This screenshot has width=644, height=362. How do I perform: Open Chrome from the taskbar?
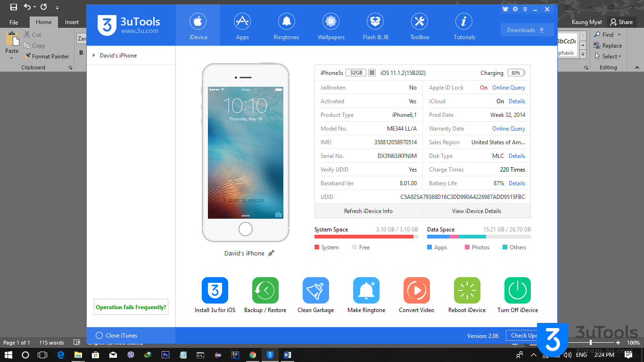pos(253,355)
